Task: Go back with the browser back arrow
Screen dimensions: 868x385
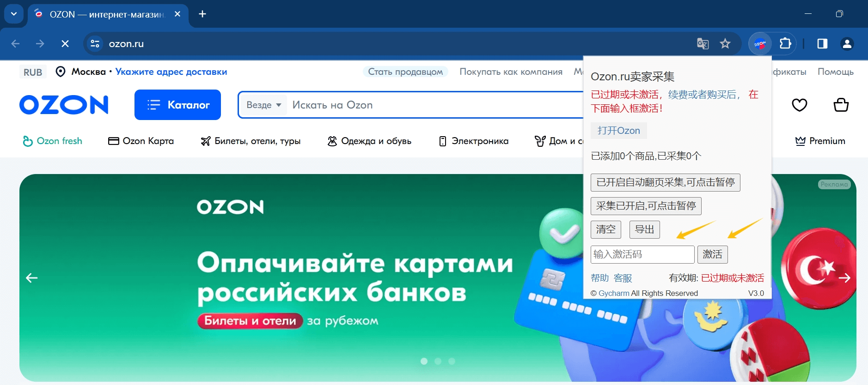Action: tap(15, 44)
